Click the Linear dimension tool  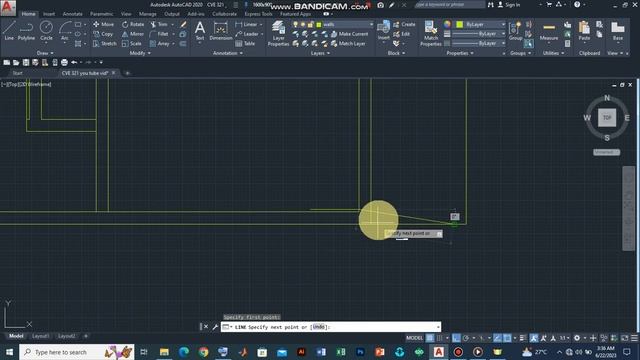coord(247,24)
